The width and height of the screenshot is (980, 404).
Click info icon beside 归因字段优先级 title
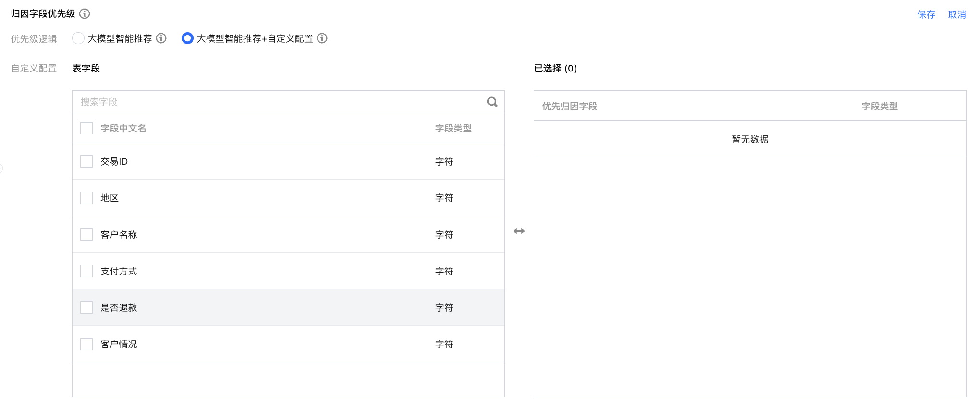click(x=85, y=14)
